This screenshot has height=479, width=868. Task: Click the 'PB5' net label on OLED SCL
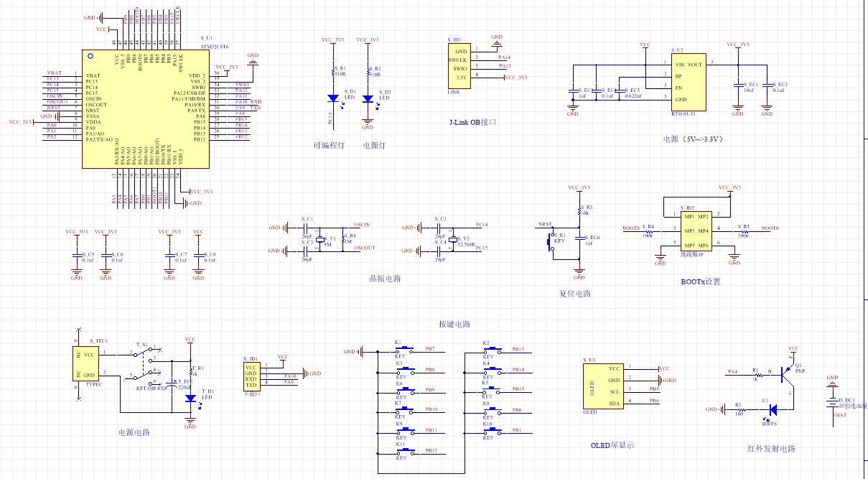point(654,389)
